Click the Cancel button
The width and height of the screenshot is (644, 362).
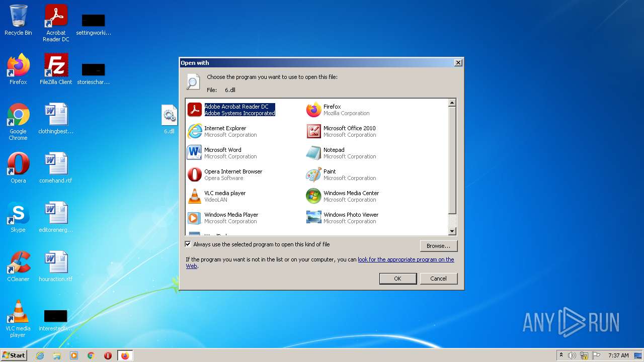point(438,279)
